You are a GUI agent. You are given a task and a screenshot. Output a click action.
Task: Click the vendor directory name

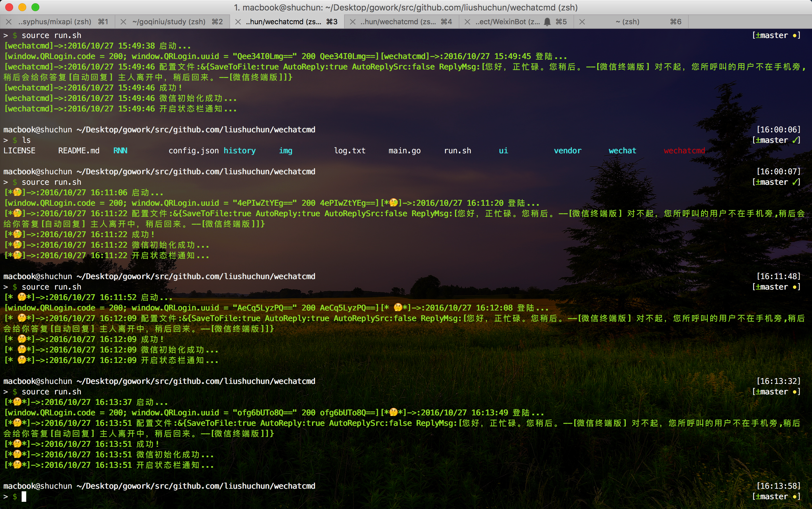[x=568, y=151]
